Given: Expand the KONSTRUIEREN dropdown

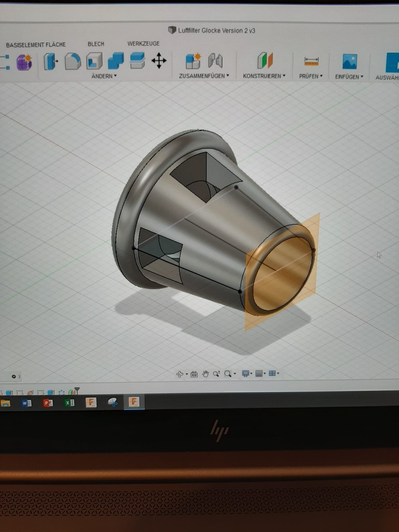Looking at the screenshot, I should click(264, 76).
